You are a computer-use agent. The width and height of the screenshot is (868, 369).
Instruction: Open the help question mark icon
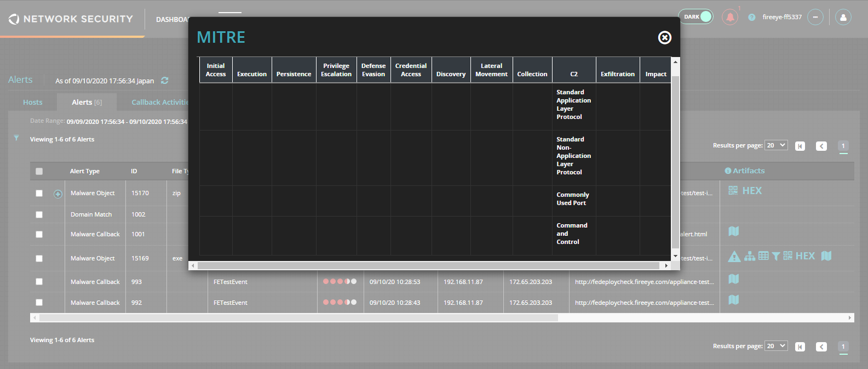click(752, 18)
